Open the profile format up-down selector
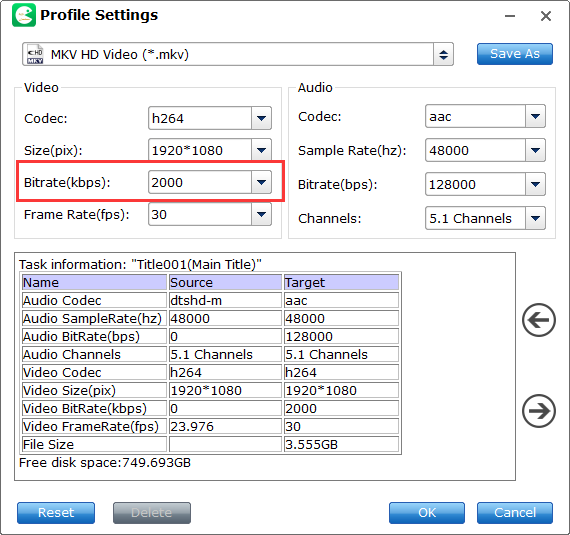This screenshot has width=570, height=535. [x=443, y=55]
